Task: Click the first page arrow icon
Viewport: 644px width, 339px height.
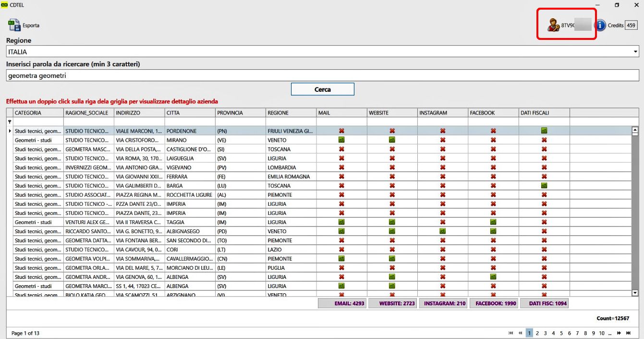Action: (x=511, y=333)
